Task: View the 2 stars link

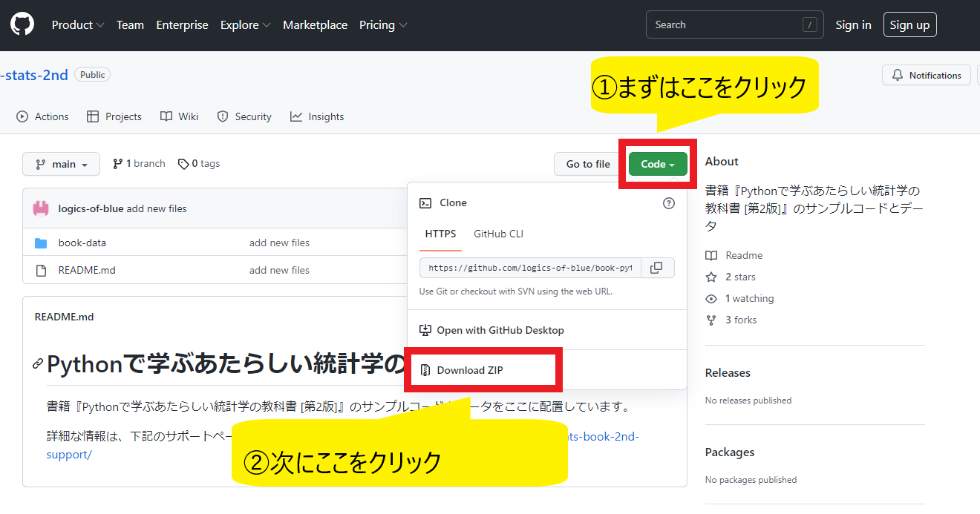Action: pyautogui.click(x=731, y=277)
